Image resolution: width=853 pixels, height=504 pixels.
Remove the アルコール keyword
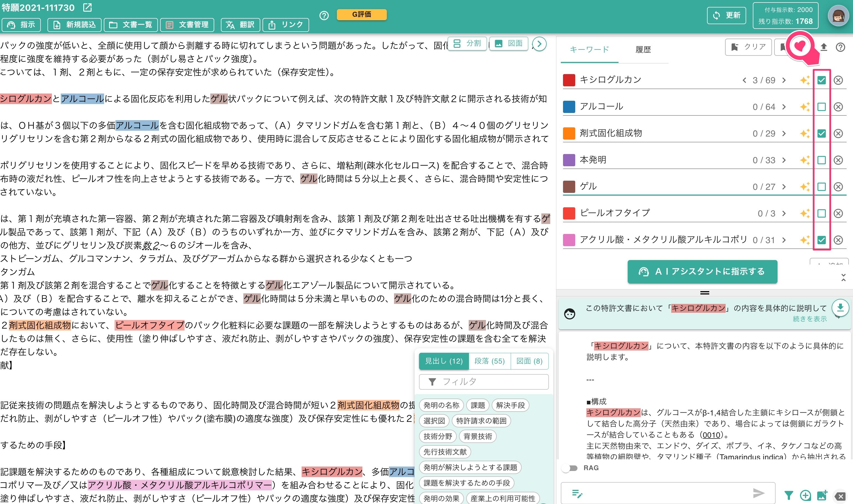point(838,107)
